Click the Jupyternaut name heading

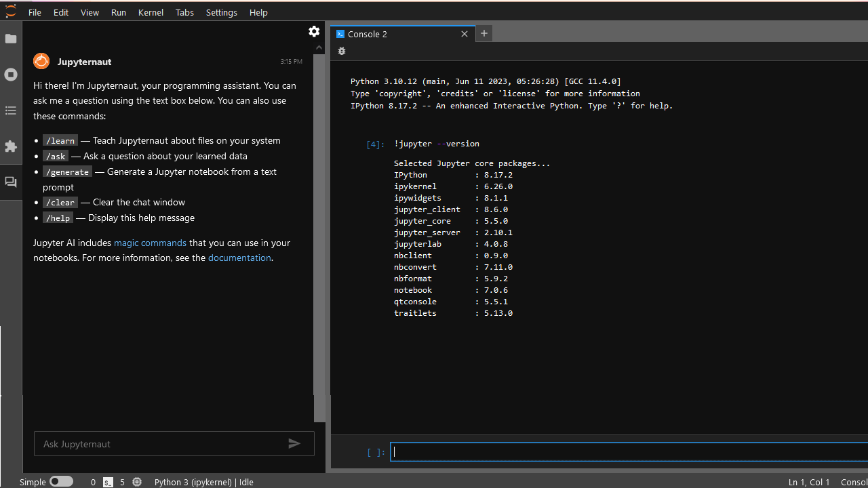coord(84,61)
